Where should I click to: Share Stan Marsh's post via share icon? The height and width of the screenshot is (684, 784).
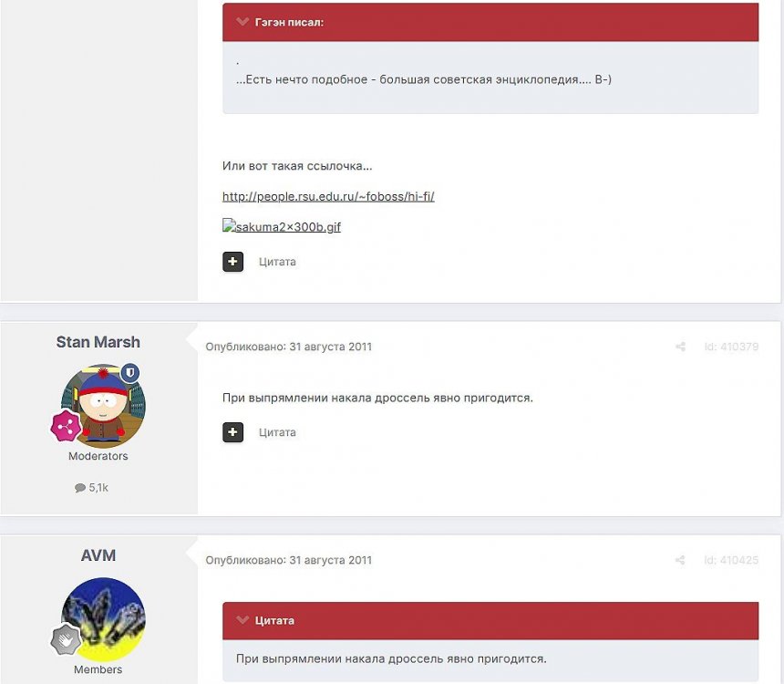tap(680, 347)
